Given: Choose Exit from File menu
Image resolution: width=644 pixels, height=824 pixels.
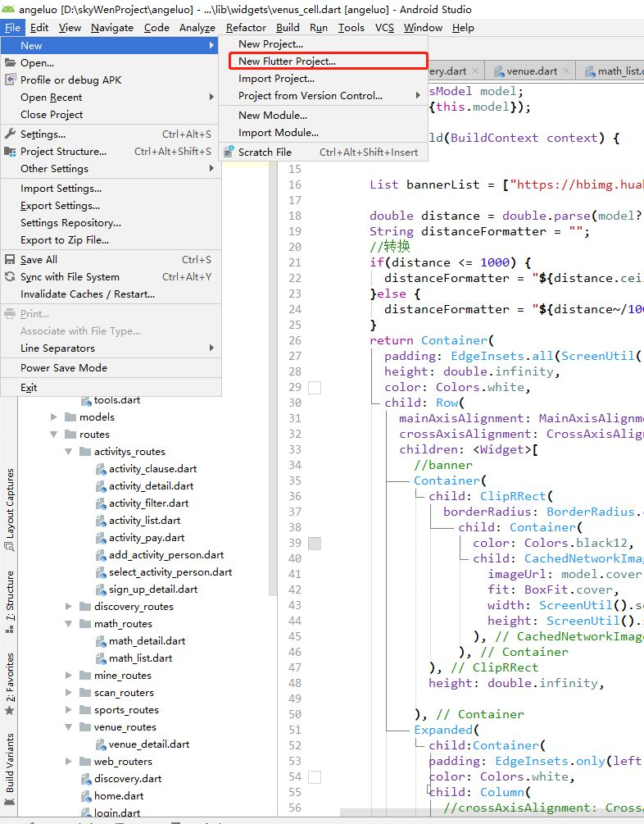Looking at the screenshot, I should click(111, 387).
